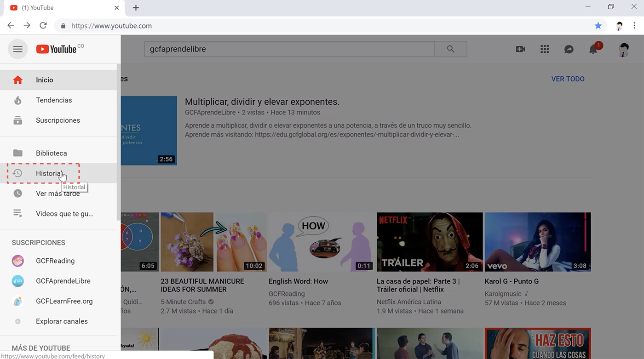Click GCFLearnFree.org channel avatar
644x359 pixels.
(x=17, y=301)
